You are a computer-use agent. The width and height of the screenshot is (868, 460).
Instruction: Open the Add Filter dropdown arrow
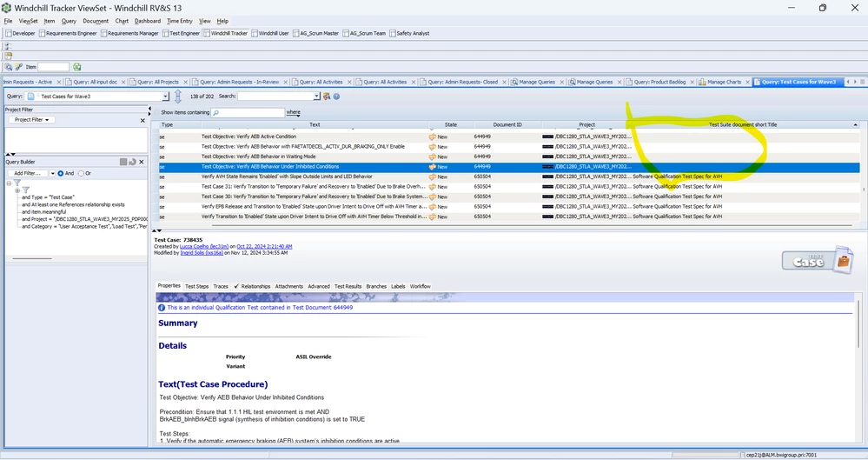point(53,173)
